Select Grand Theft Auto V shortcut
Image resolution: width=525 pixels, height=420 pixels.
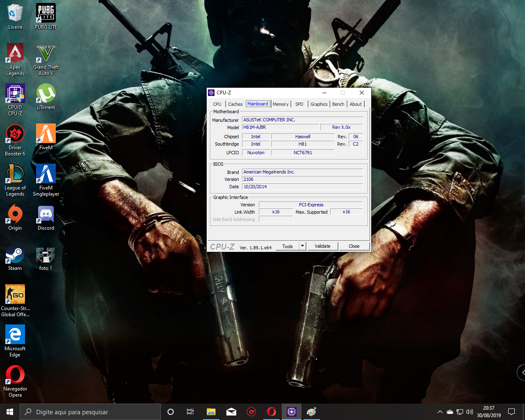(46, 59)
